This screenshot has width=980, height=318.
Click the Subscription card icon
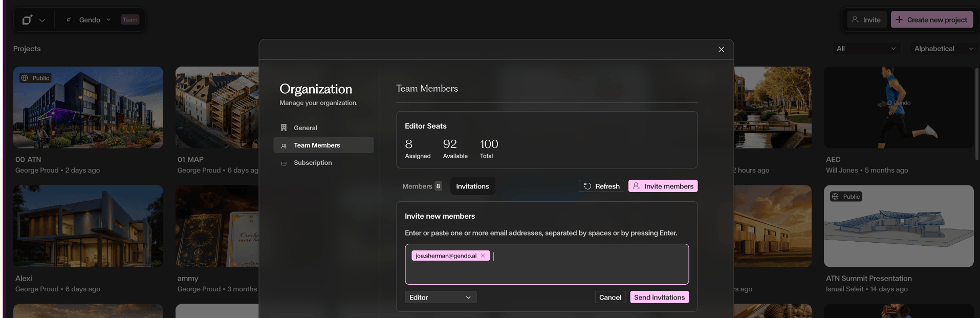click(x=284, y=163)
